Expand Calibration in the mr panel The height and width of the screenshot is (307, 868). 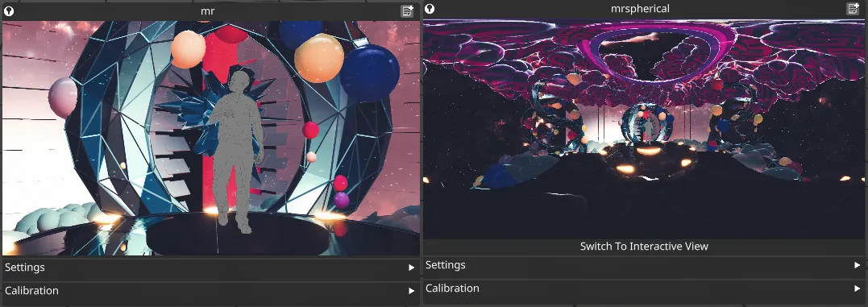[x=211, y=290]
